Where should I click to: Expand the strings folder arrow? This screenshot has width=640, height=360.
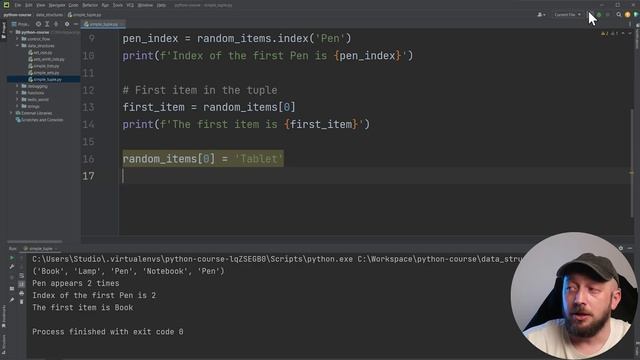point(17,106)
